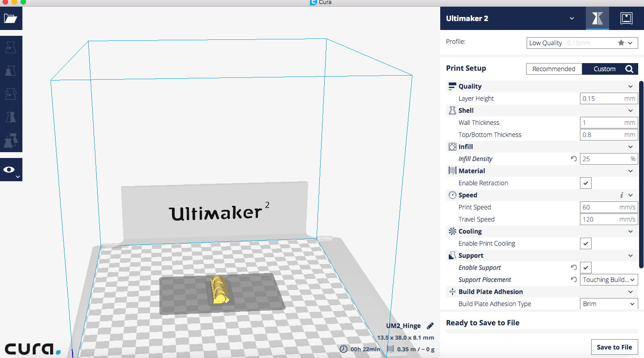Collapse the Speed section chevron
The image size is (644, 358).
click(x=631, y=195)
